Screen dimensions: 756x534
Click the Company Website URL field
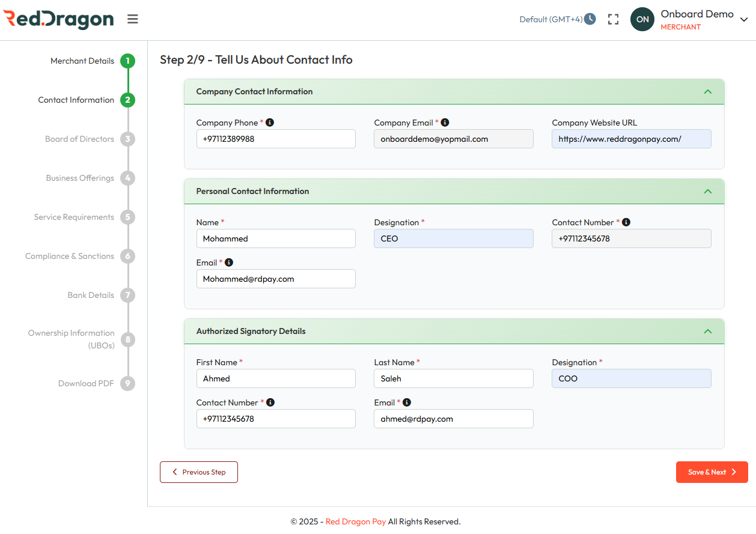(x=631, y=139)
